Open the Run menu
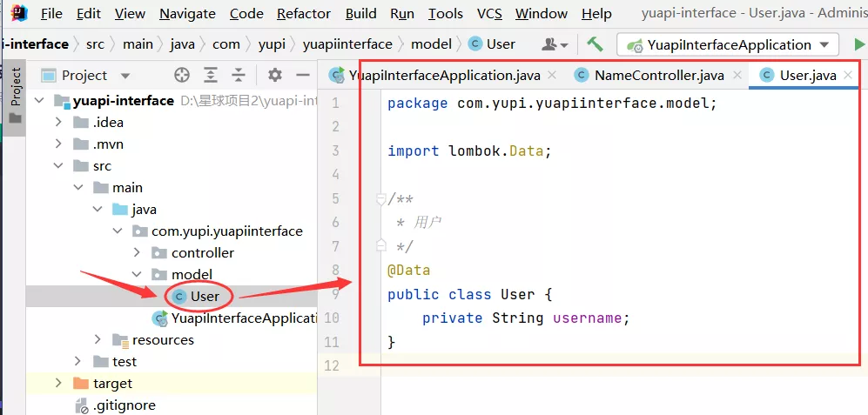The height and width of the screenshot is (415, 868). (x=402, y=13)
